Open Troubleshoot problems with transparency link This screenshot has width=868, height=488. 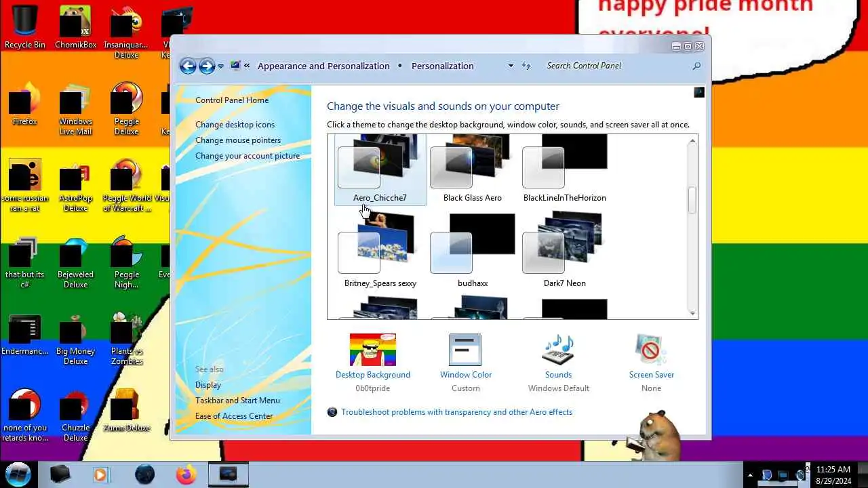[x=456, y=412]
